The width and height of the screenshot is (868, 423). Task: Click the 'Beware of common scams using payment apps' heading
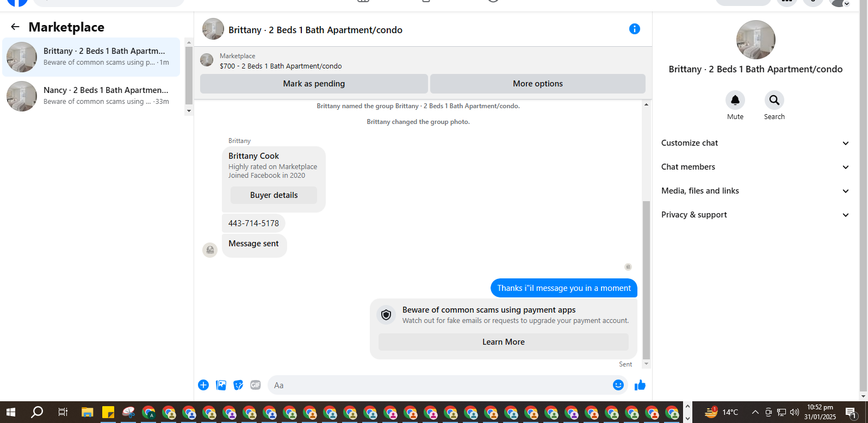point(489,310)
